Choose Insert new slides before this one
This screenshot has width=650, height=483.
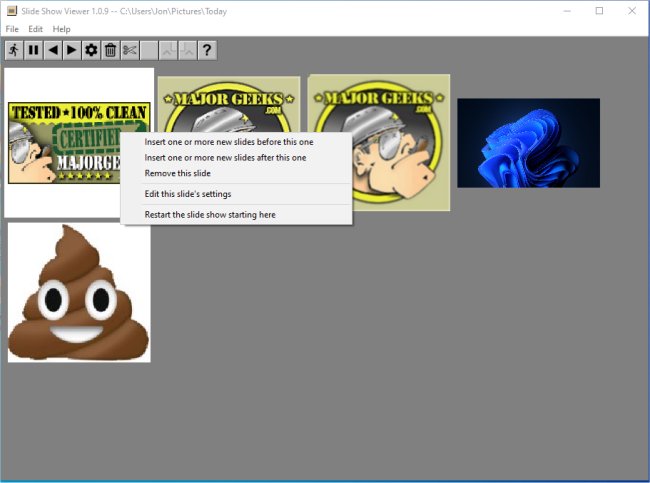click(236, 142)
